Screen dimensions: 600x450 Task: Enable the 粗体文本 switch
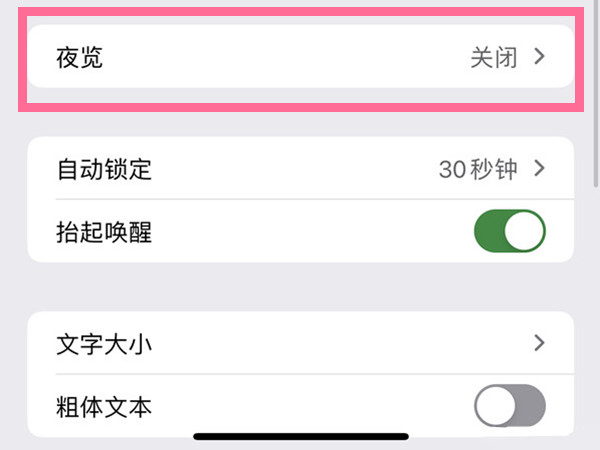pos(510,406)
